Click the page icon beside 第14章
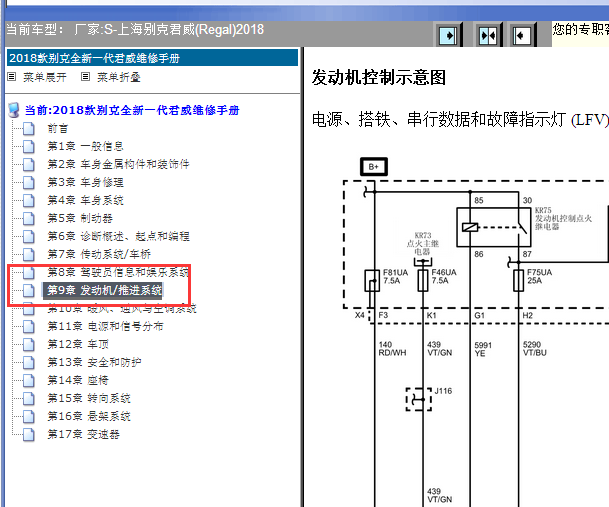This screenshot has height=507, width=609. [x=29, y=380]
